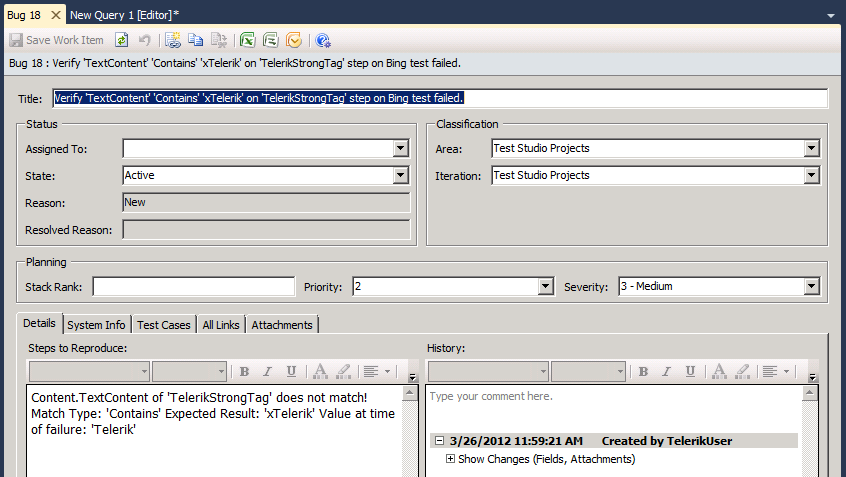Click the Reason field showing New
846x477 pixels.
tap(266, 202)
